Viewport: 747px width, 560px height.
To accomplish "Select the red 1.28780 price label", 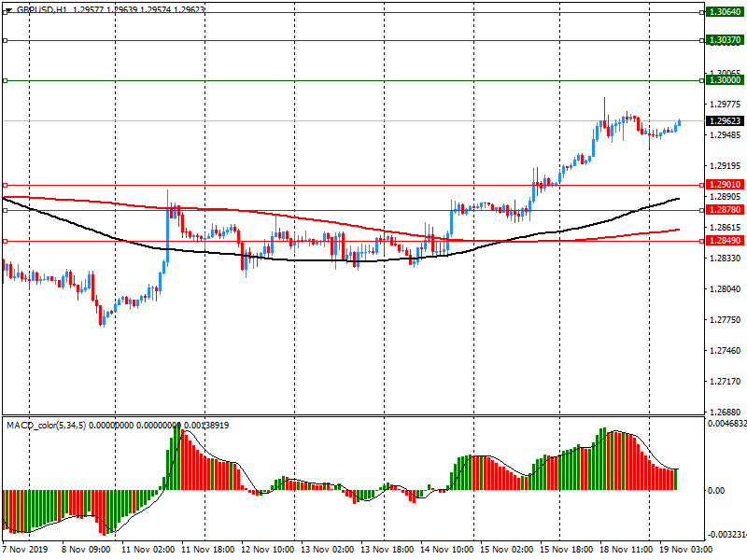I will click(726, 210).
